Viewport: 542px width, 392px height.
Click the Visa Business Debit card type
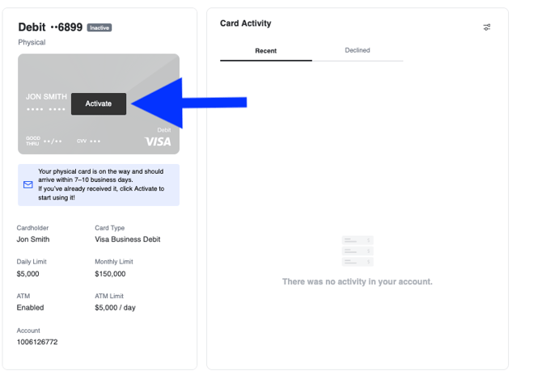[128, 239]
